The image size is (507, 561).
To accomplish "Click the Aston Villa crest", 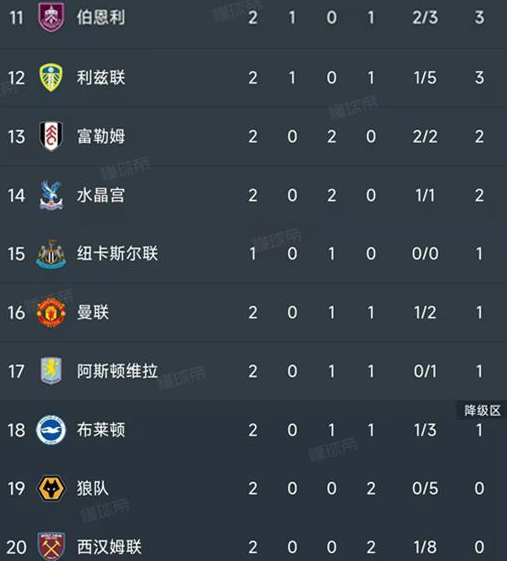I will (x=51, y=371).
